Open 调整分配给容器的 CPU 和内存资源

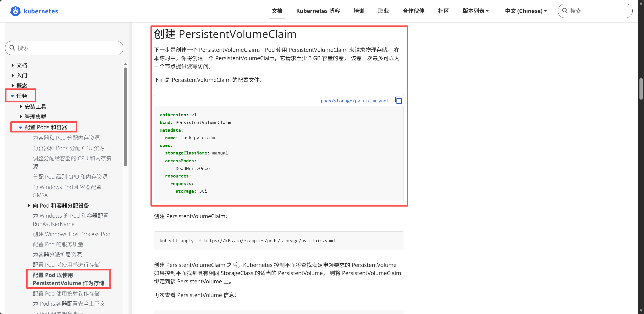pyautogui.click(x=72, y=162)
